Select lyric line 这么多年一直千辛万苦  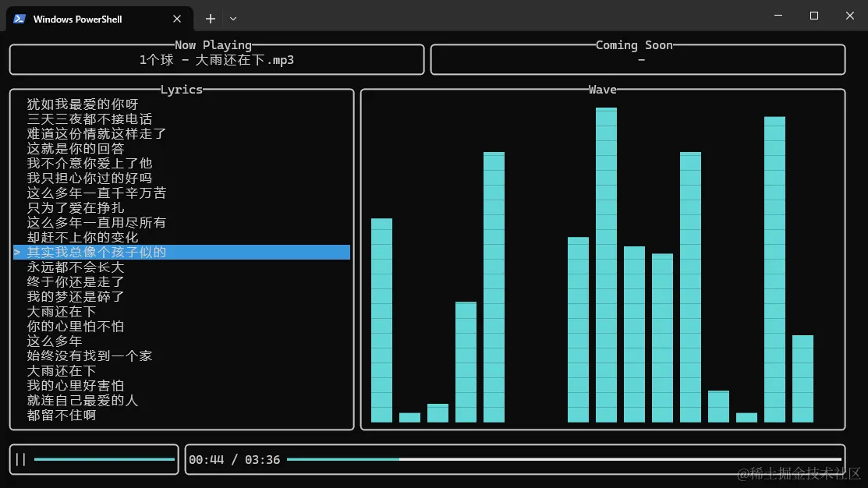(97, 193)
